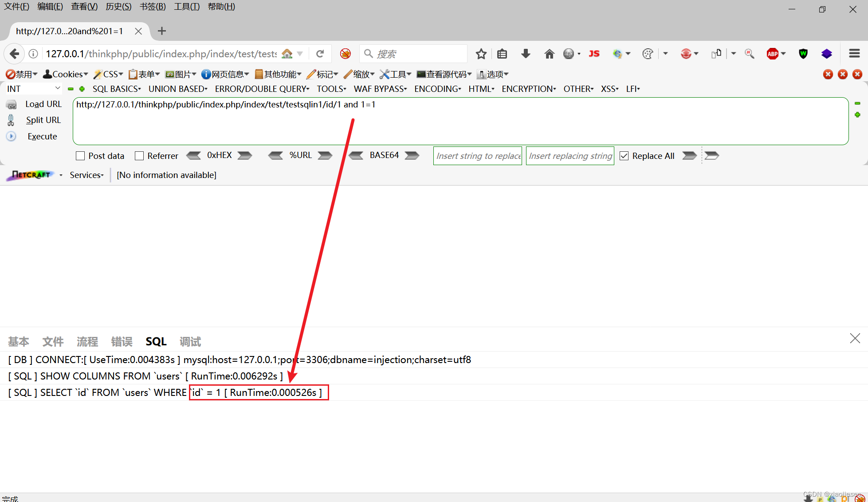Image resolution: width=868 pixels, height=502 pixels.
Task: Click the BASE64 encode right arrow
Action: click(412, 155)
